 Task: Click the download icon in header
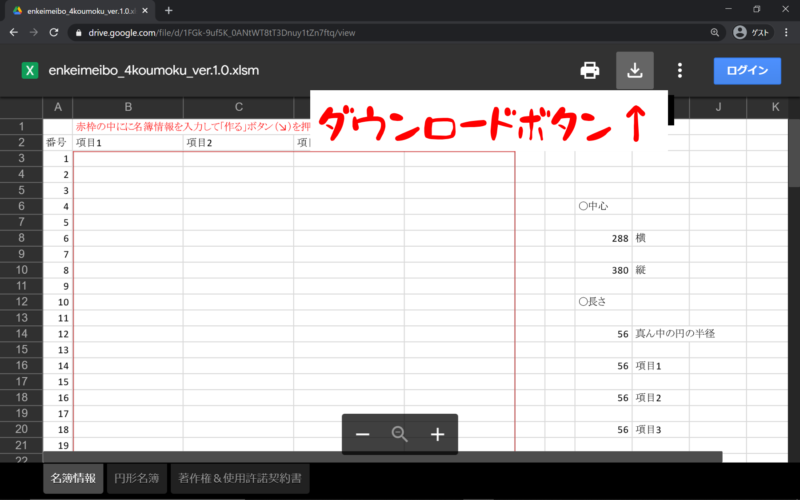tap(634, 70)
